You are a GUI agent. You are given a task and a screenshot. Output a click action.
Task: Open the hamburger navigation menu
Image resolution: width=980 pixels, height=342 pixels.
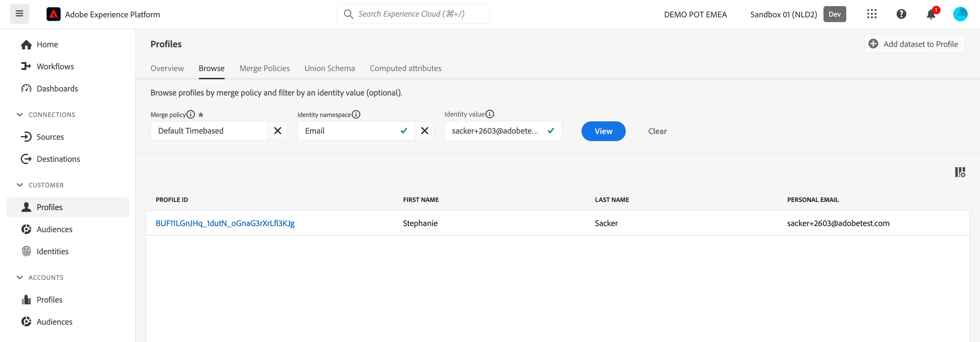click(x=19, y=14)
